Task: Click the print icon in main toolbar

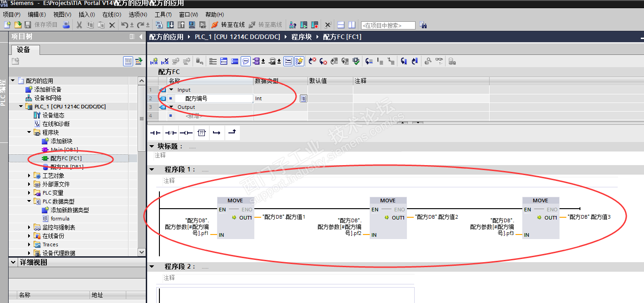Action: click(x=66, y=24)
